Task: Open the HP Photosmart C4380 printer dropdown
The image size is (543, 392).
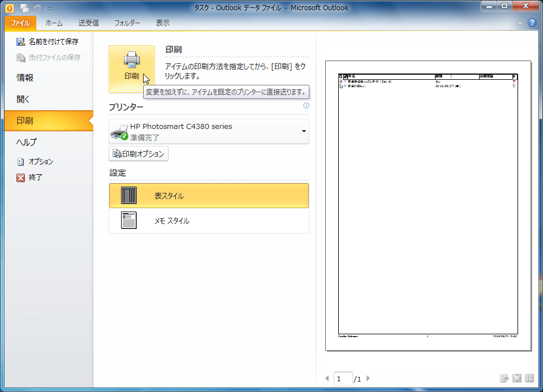Action: (209, 132)
